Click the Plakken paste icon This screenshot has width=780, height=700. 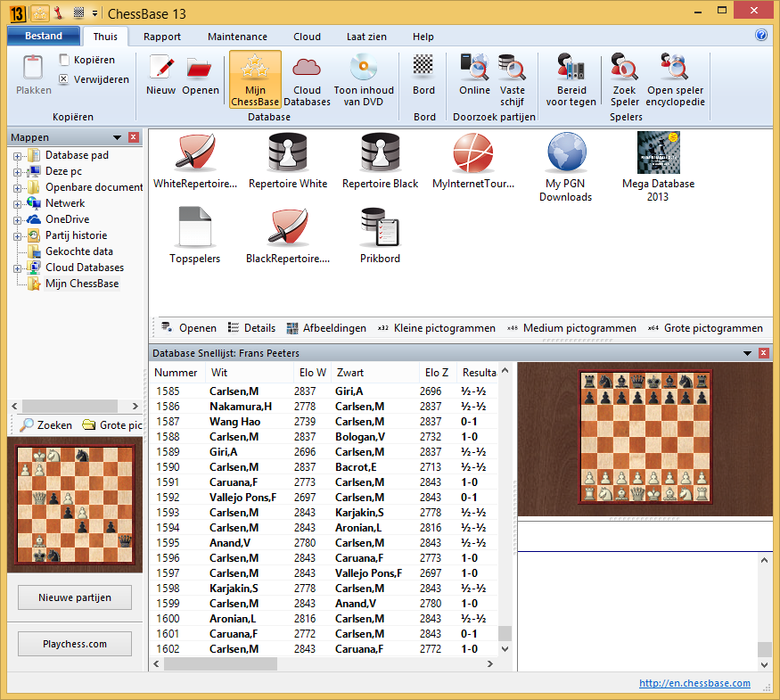point(33,67)
